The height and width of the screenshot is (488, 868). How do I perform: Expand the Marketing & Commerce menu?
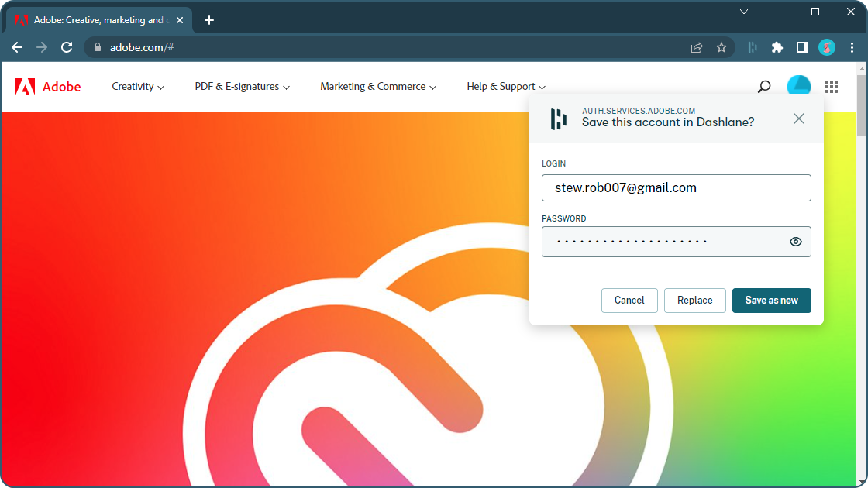[x=378, y=86]
